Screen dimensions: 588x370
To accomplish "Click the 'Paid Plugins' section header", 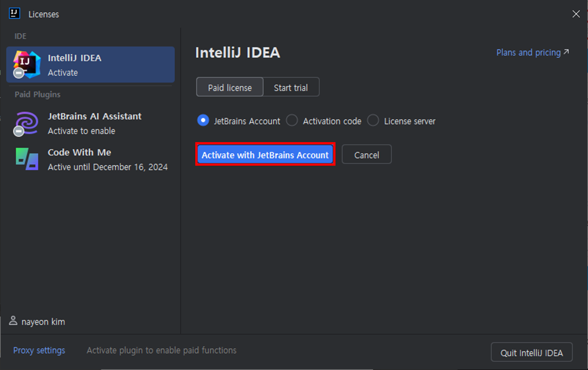I will (x=37, y=95).
